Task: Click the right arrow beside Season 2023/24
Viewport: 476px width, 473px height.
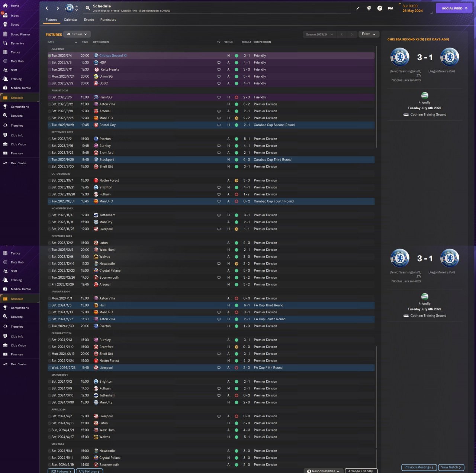Action: (x=351, y=35)
